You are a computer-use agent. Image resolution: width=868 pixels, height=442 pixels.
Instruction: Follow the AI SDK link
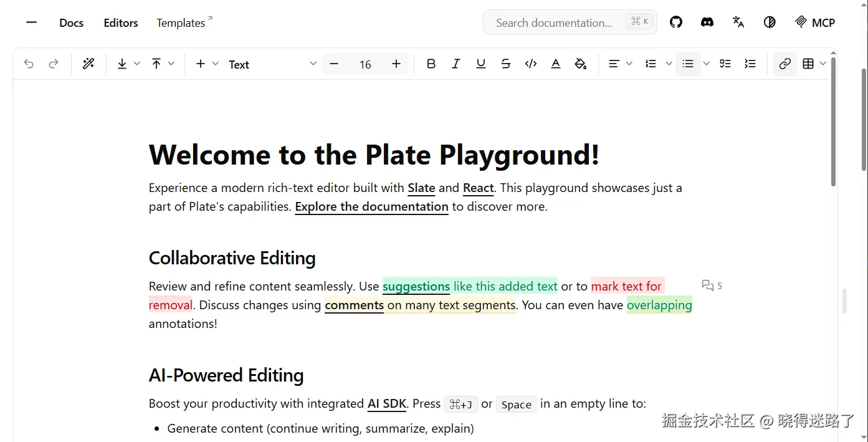coord(387,403)
